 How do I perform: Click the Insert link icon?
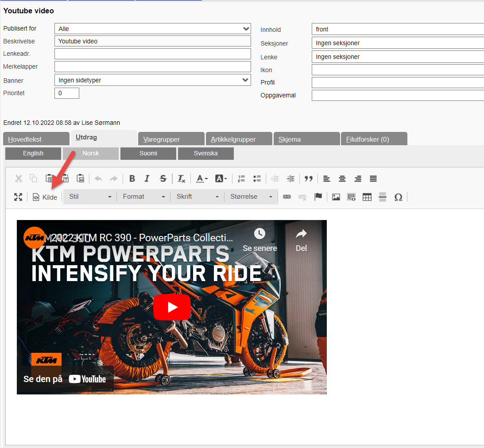(287, 197)
